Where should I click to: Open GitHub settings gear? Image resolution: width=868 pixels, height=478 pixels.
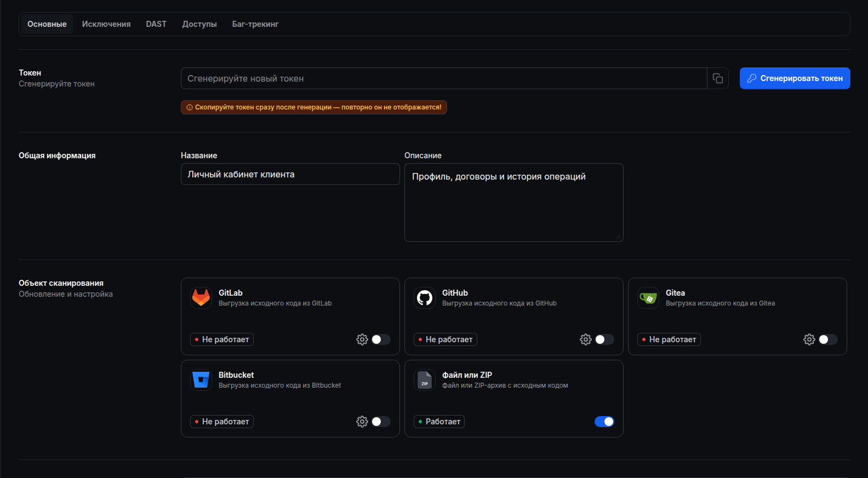(586, 339)
